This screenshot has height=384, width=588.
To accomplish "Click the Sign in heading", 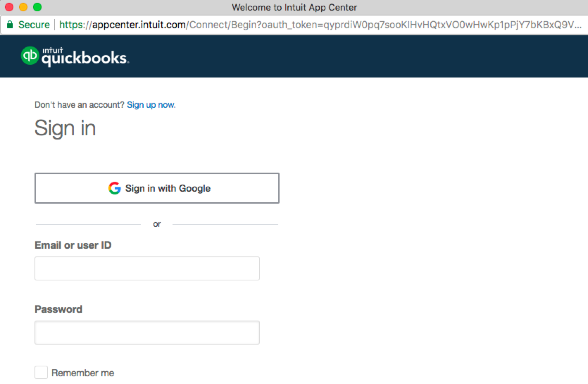I will click(x=65, y=128).
